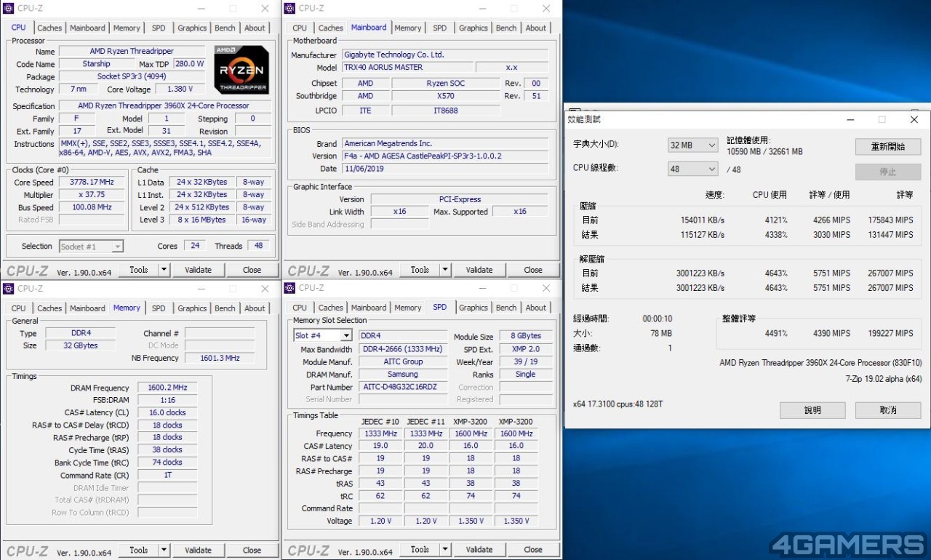Click the Max TDP value '280.0 W'

pos(189,64)
